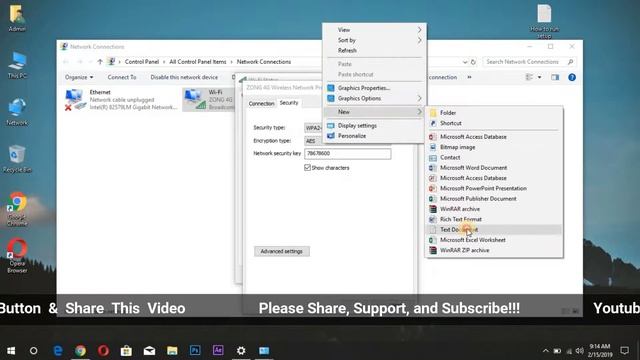Show more toolbar commands chevron
This screenshot has width=640, height=360.
[469, 77]
